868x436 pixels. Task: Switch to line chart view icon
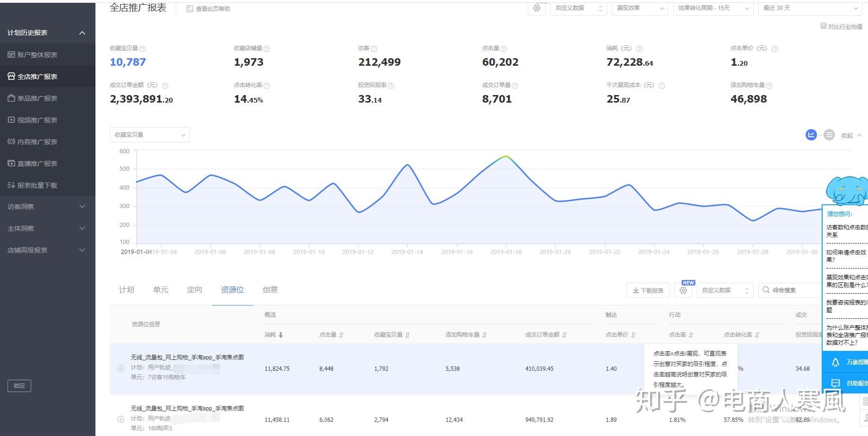(811, 135)
